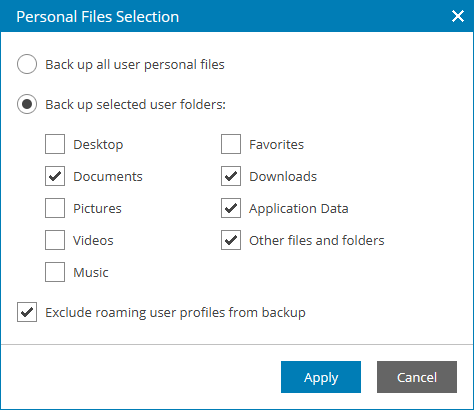Screen dimensions: 474x410
Task: Close the Personal Files Selection dialog
Action: point(458,16)
